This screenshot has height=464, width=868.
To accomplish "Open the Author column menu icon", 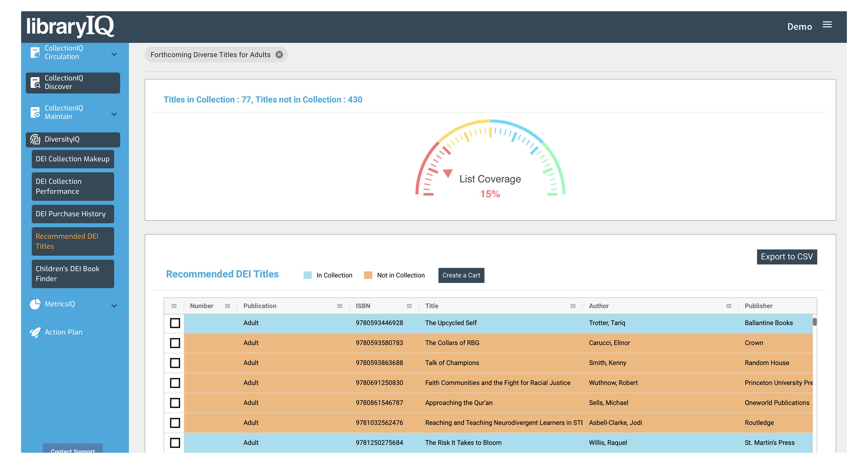I will click(729, 306).
